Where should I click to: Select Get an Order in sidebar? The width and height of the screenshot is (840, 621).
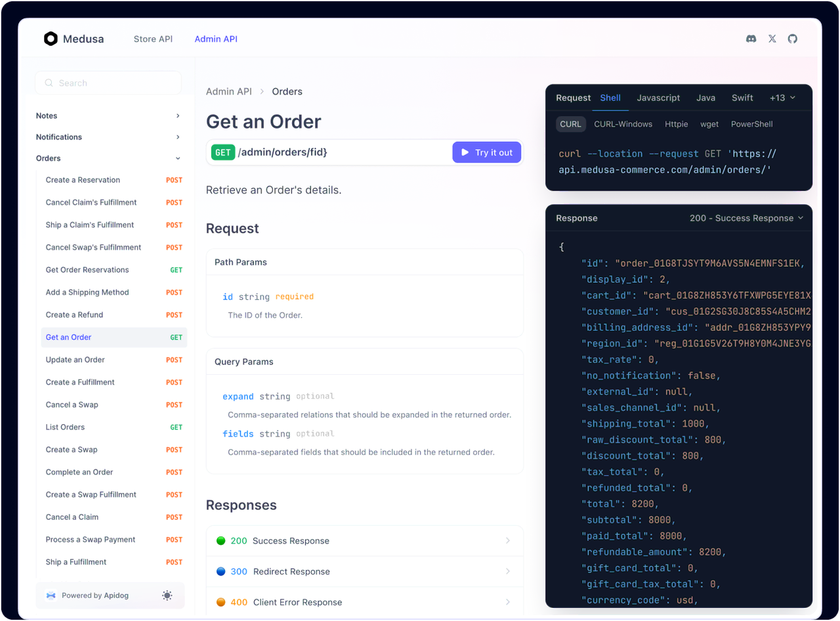pos(114,337)
